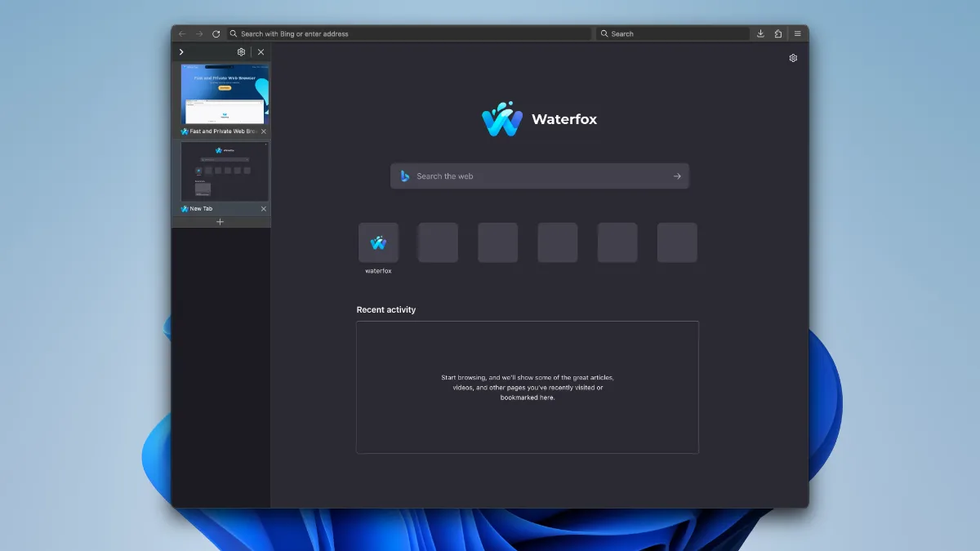Open the Downloads panel
980x551 pixels.
click(x=760, y=33)
